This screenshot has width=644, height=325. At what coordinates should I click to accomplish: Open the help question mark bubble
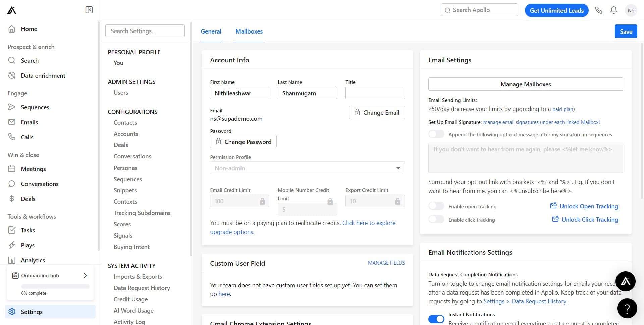(627, 308)
